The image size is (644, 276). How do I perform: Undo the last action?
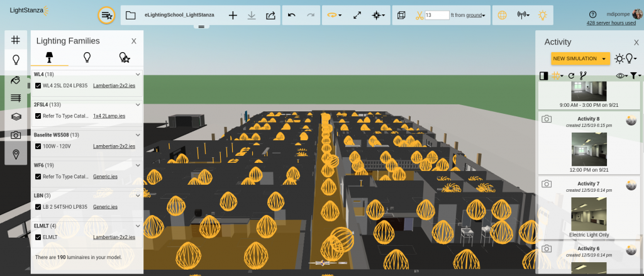coord(292,15)
